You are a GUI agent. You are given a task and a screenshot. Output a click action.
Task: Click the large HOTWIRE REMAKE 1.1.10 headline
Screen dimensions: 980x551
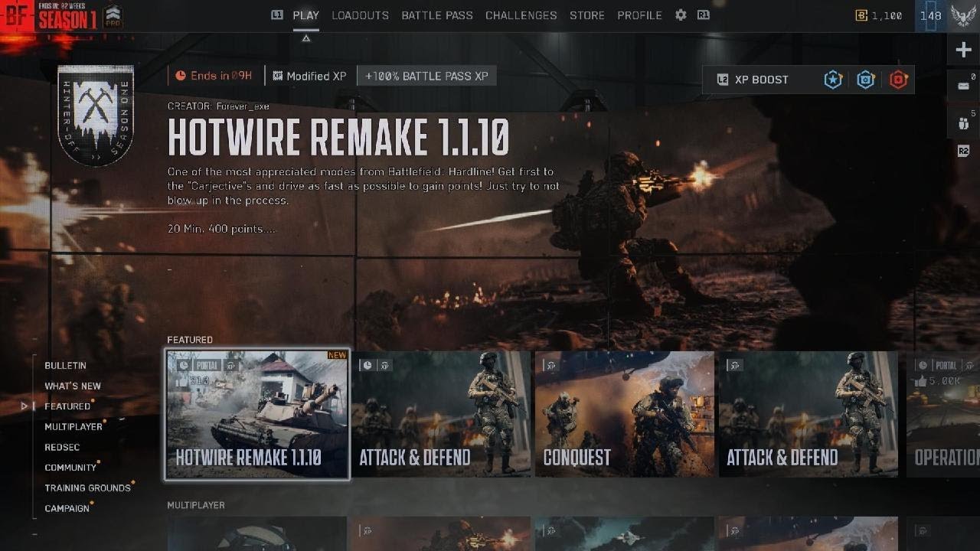(x=338, y=138)
